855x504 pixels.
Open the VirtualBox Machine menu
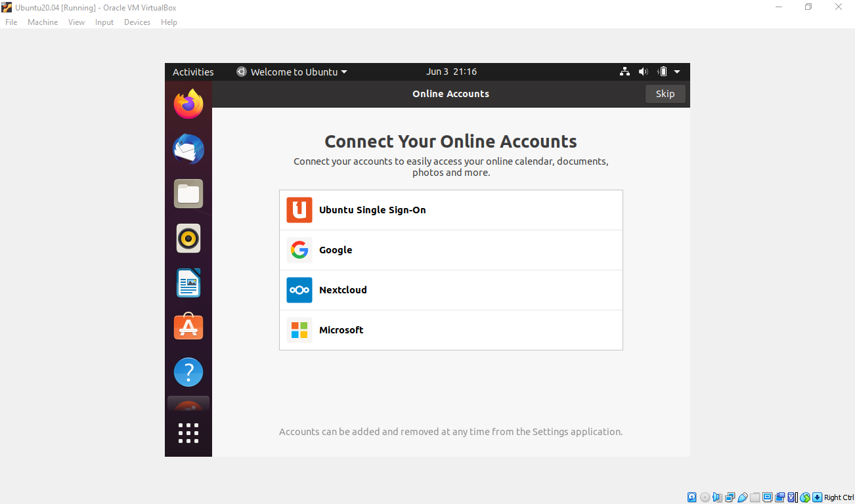[x=43, y=22]
